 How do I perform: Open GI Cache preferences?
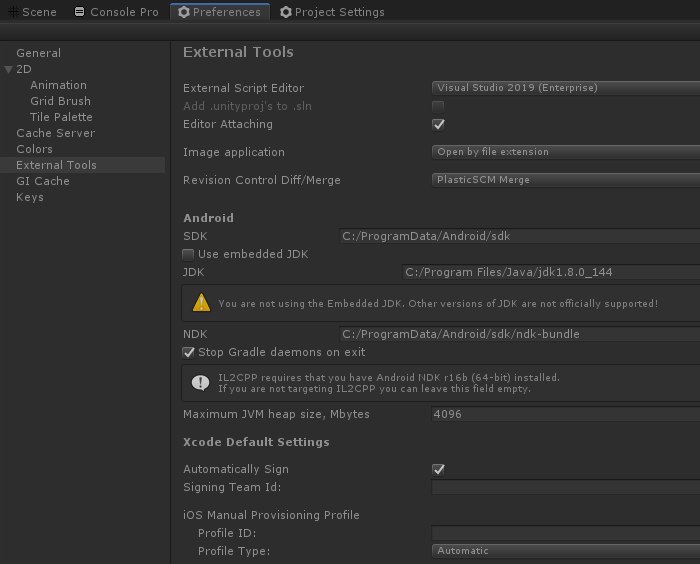point(43,181)
